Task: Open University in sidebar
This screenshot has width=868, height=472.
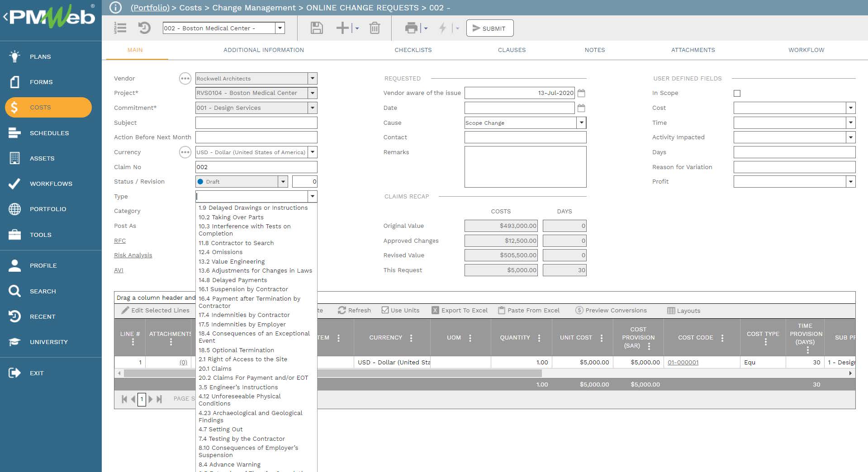Action: coord(48,342)
